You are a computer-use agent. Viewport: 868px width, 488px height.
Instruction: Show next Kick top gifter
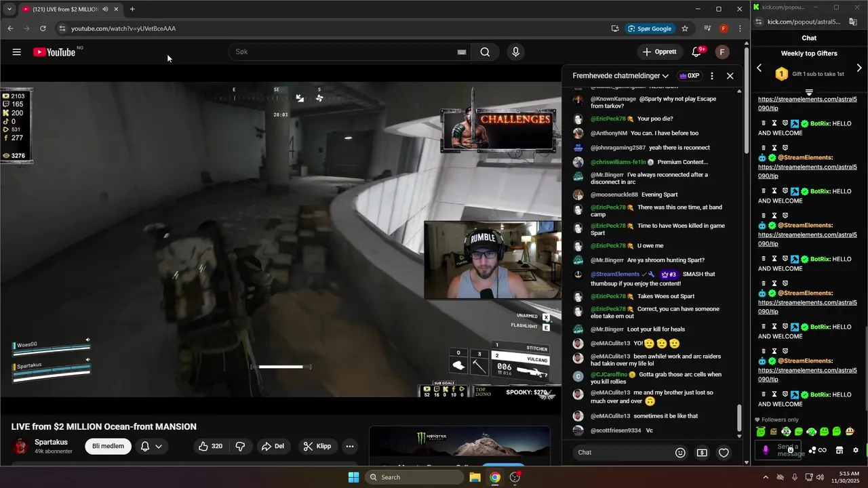859,68
